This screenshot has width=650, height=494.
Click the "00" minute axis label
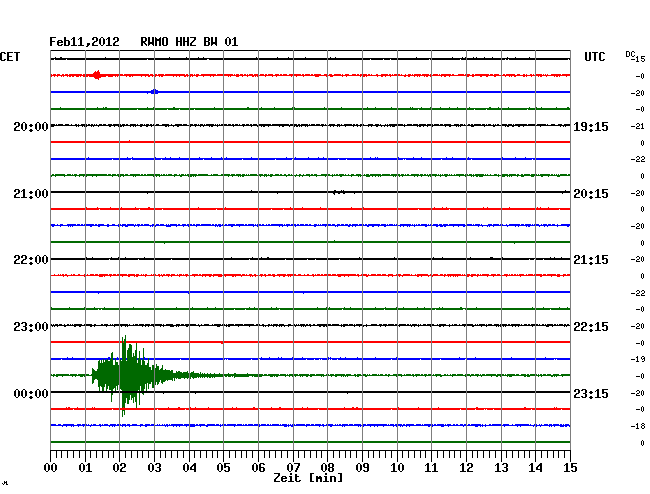click(x=51, y=467)
